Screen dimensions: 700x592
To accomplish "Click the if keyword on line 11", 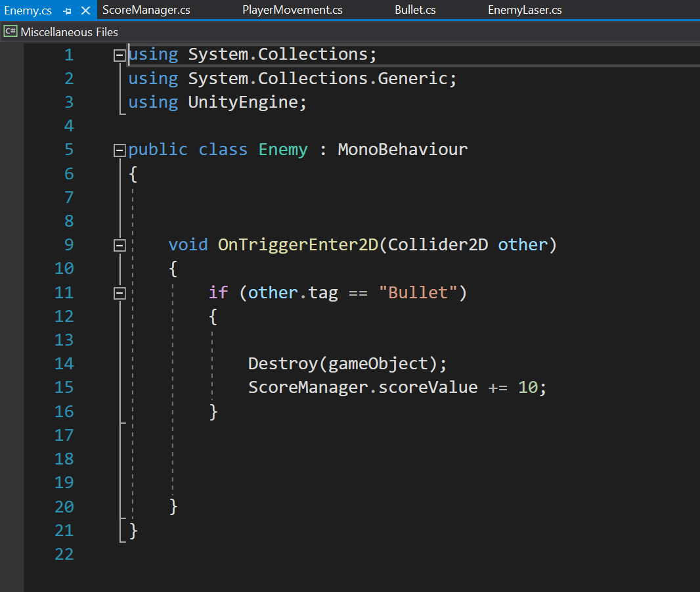I will (x=218, y=292).
